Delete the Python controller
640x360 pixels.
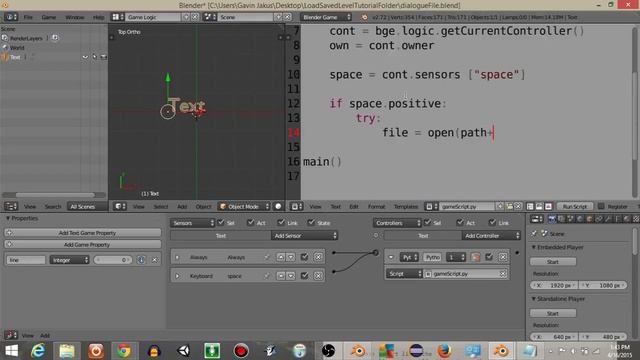[503, 257]
